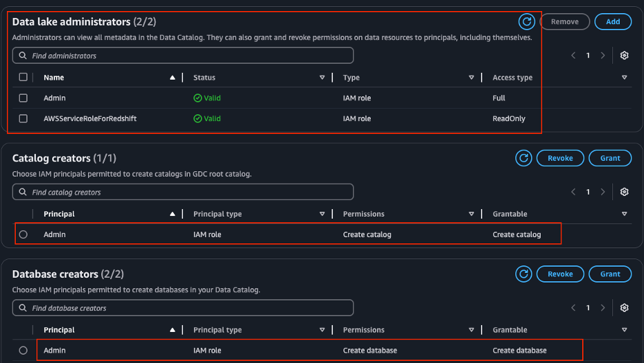Go to previous page of catalog creators
644x363 pixels.
(x=573, y=192)
